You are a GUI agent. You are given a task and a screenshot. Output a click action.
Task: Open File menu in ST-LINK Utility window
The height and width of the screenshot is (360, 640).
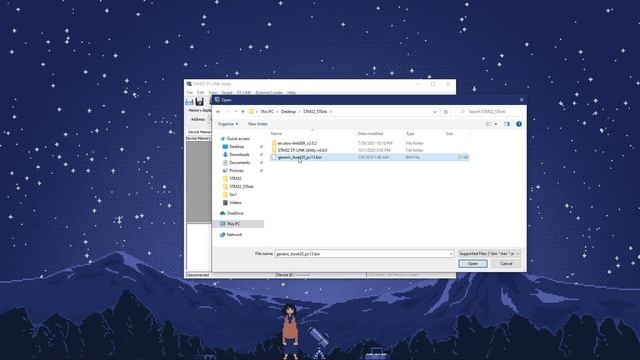(x=190, y=93)
